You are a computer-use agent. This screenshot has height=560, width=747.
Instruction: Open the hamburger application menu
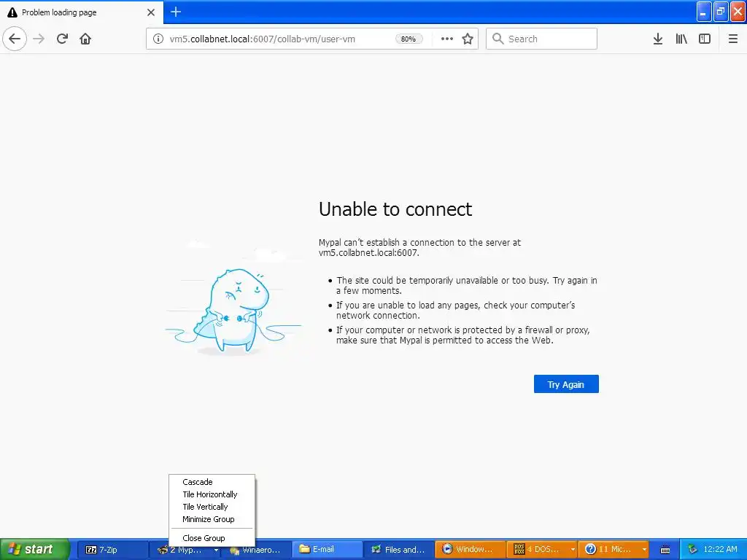pyautogui.click(x=733, y=39)
